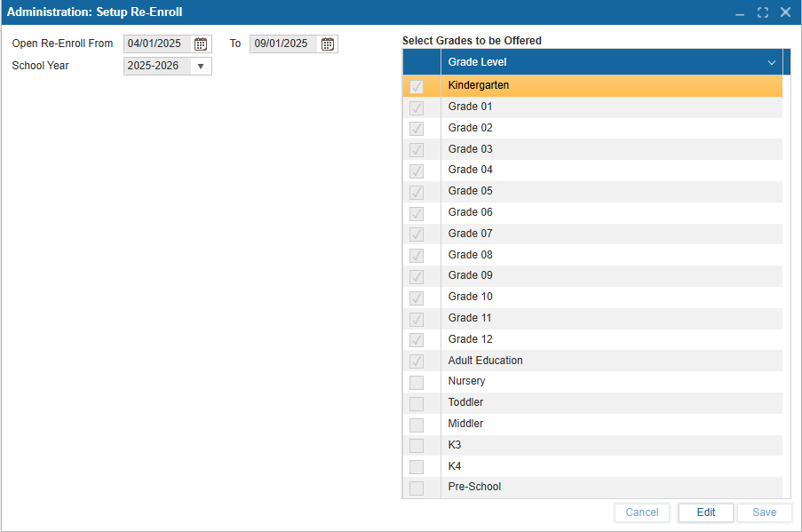Check the Pre-School grade checkbox

417,488
